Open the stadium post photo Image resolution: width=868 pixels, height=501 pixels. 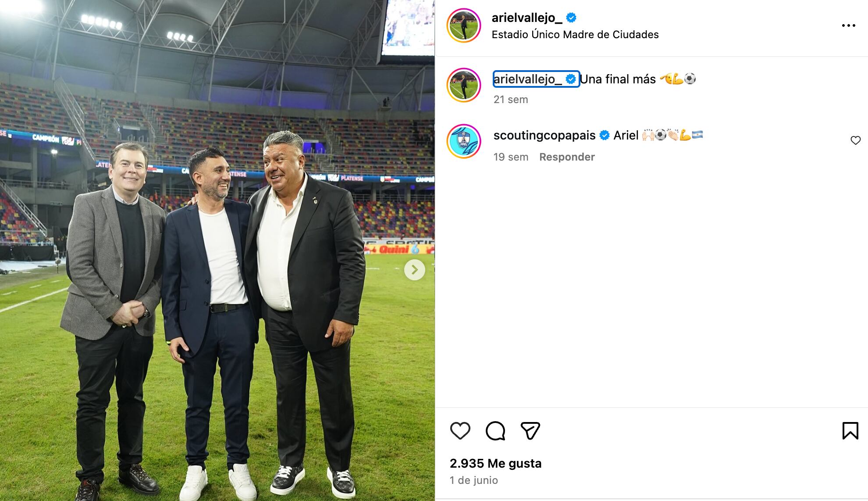[x=217, y=250]
